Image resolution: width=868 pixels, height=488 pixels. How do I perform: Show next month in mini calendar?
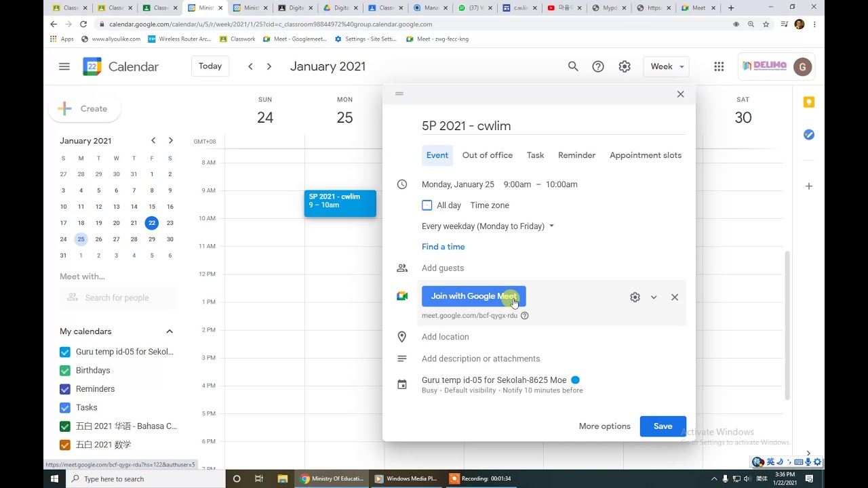pyautogui.click(x=170, y=140)
